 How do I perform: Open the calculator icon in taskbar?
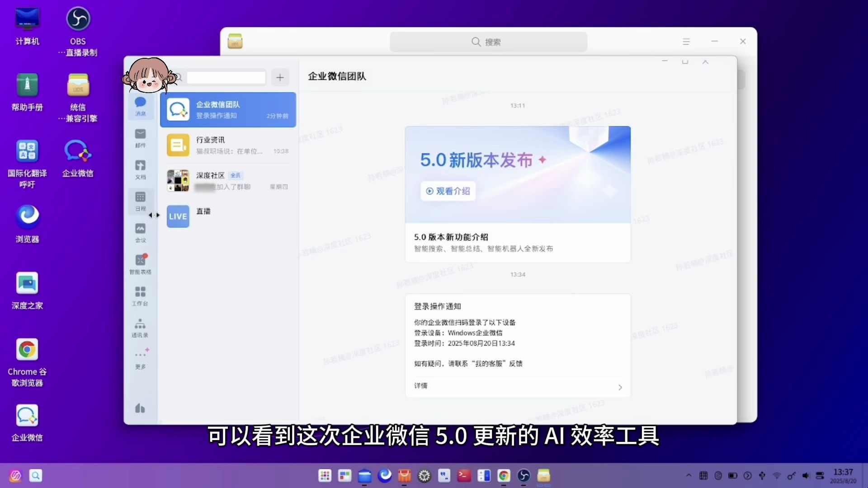tap(484, 475)
